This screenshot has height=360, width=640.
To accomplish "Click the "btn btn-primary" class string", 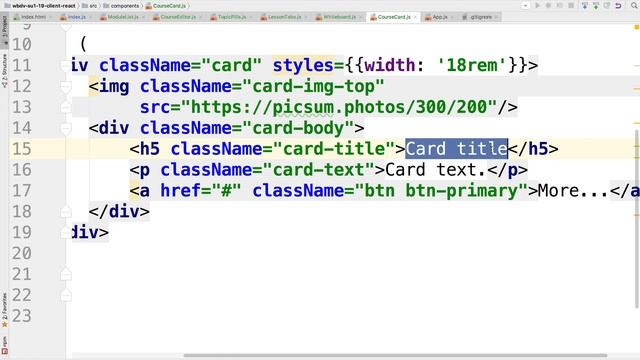I will point(441,191).
